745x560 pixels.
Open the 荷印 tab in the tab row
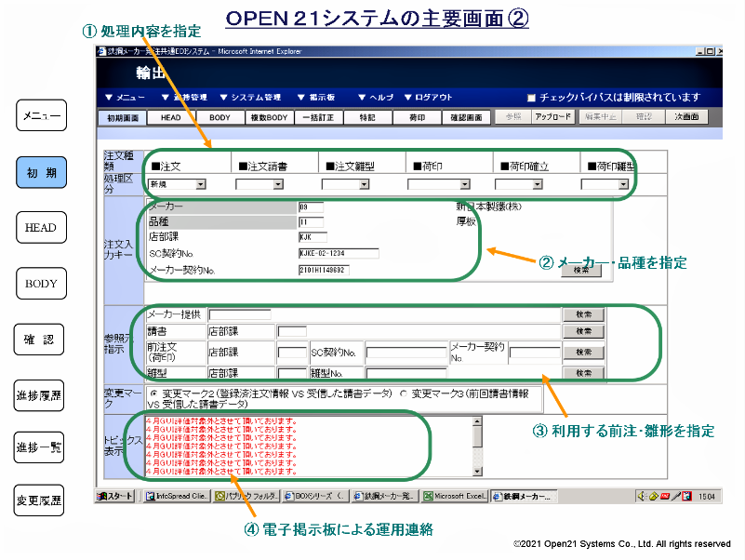pyautogui.click(x=418, y=117)
